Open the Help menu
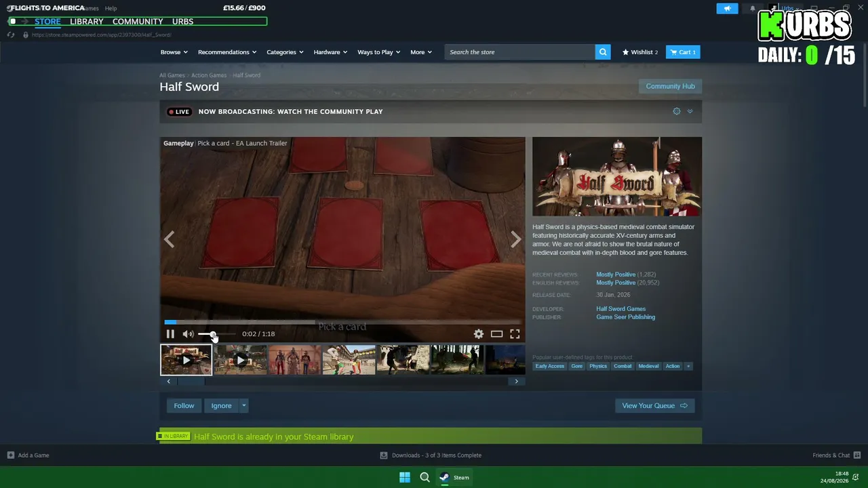 pos(111,8)
